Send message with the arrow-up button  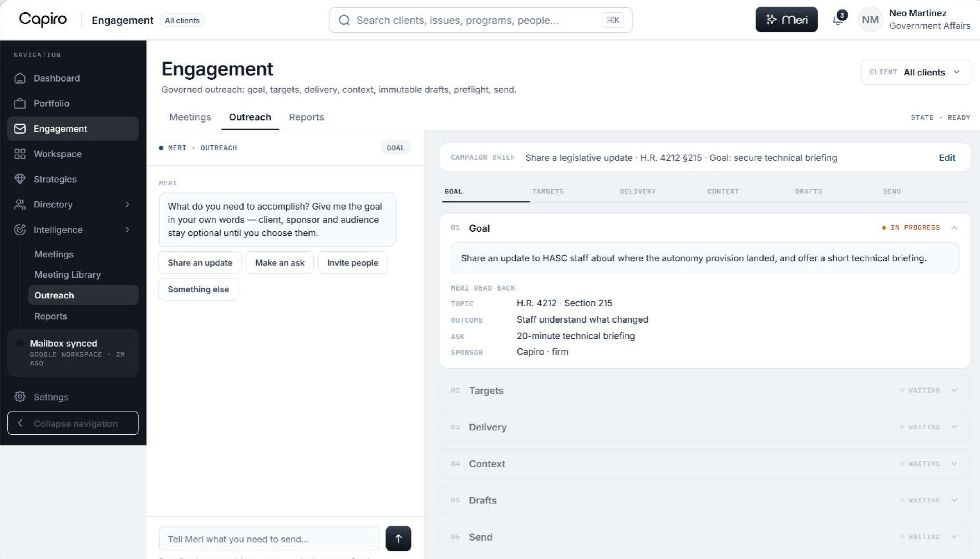coord(398,538)
